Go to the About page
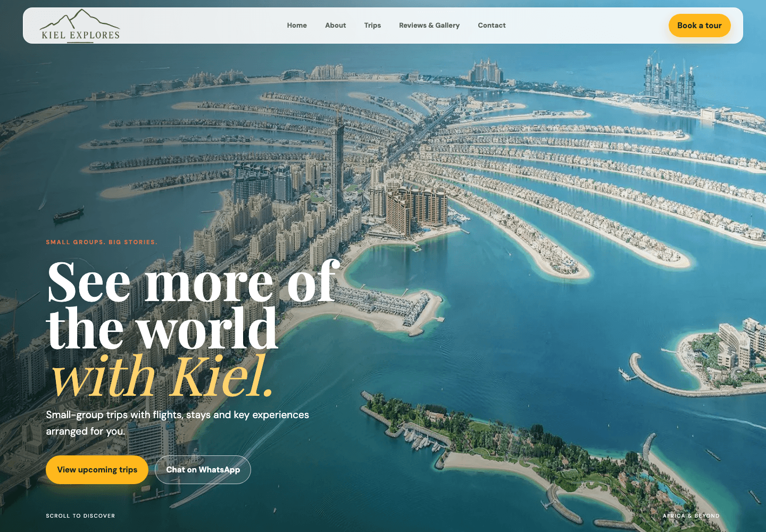 (x=336, y=26)
